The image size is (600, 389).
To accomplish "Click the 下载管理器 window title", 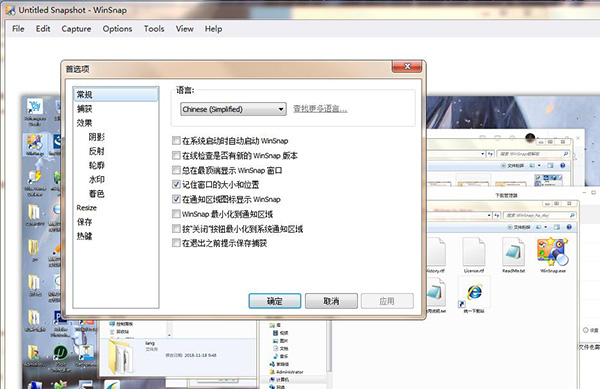I will click(x=506, y=195).
